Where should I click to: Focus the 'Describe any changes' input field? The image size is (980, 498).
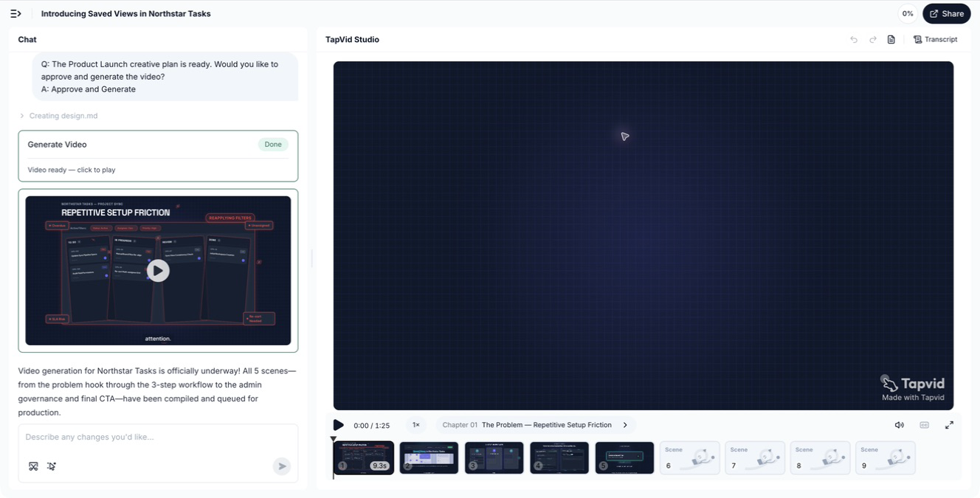click(x=158, y=437)
